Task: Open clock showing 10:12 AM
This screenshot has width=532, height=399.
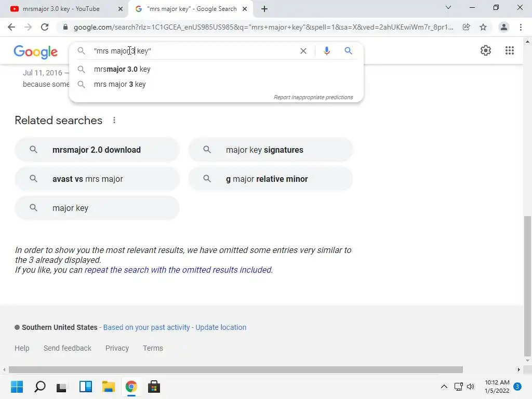Action: pos(497,387)
